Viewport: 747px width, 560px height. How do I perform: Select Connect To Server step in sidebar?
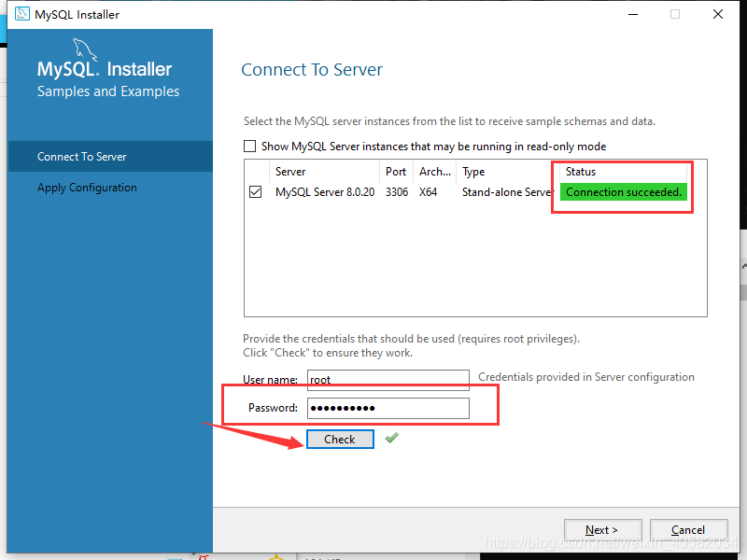[x=110, y=156]
